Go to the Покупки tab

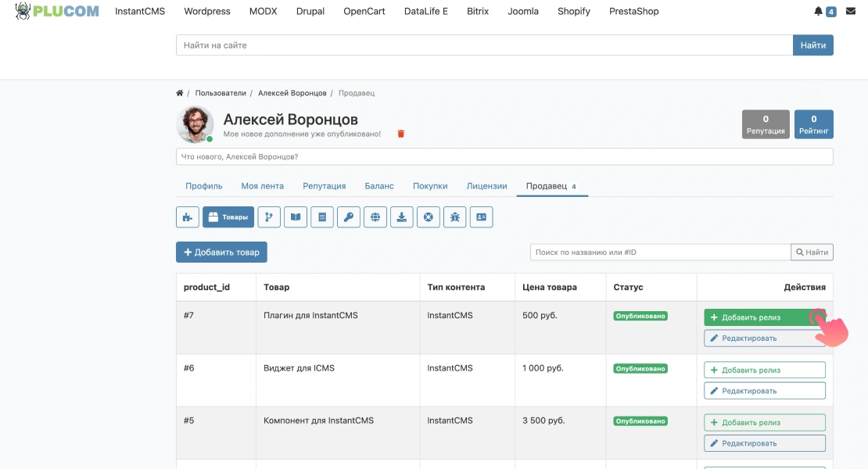click(x=430, y=186)
